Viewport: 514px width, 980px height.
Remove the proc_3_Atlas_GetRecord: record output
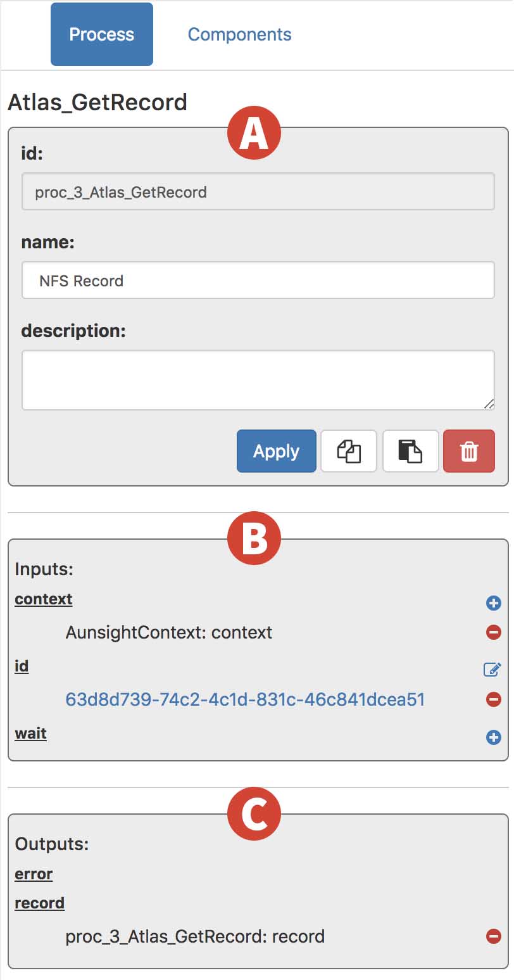pyautogui.click(x=494, y=936)
